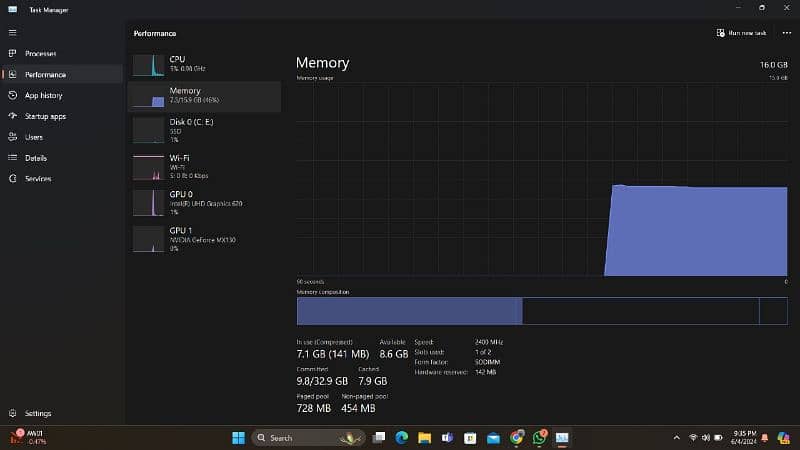
Task: Open WhatsApp from the taskbar
Action: point(540,438)
